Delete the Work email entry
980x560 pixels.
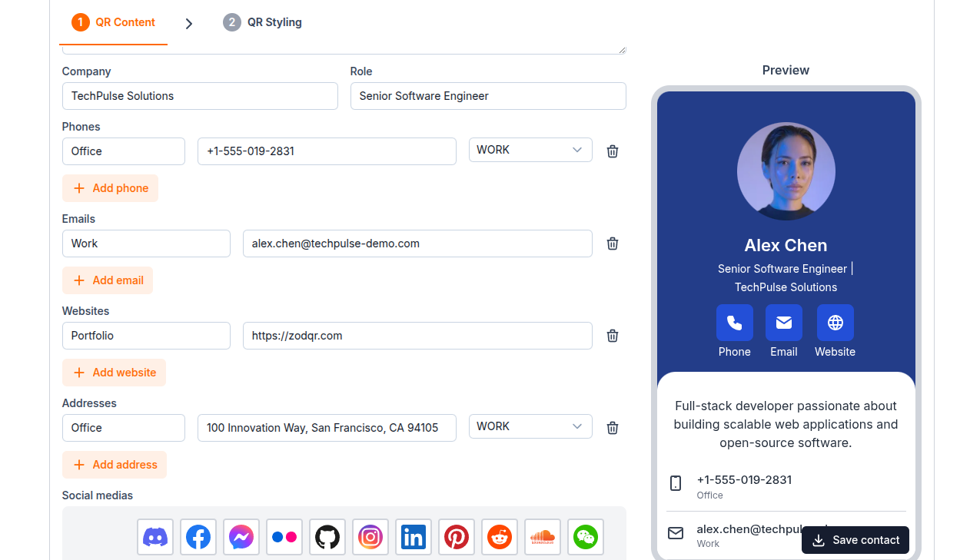(613, 244)
